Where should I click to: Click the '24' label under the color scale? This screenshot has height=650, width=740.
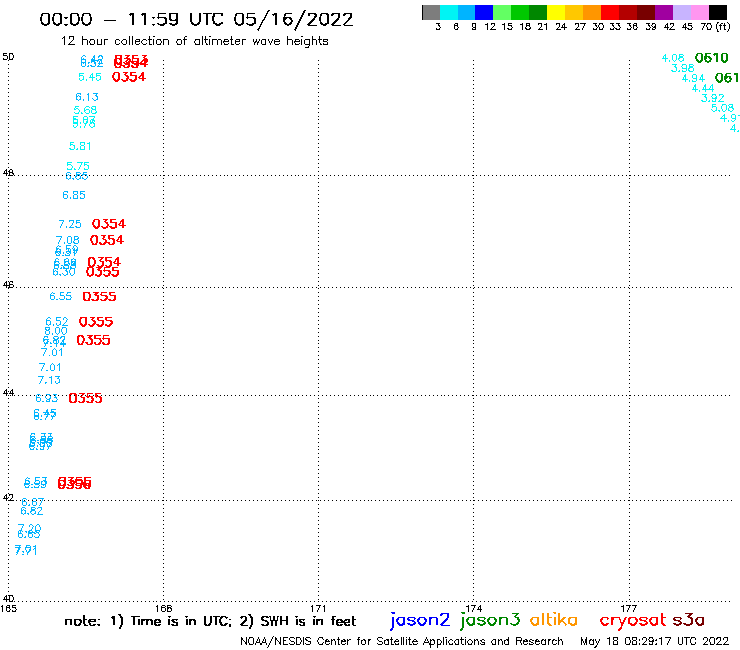pos(561,26)
